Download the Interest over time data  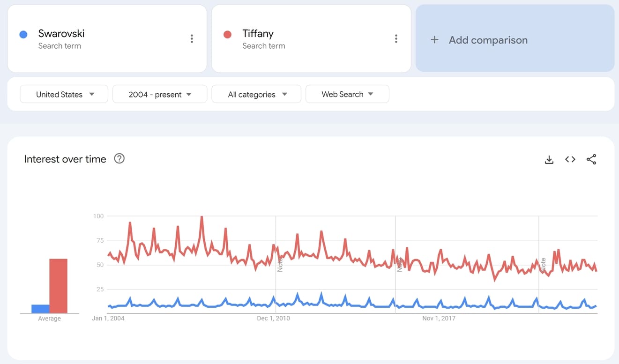point(549,159)
